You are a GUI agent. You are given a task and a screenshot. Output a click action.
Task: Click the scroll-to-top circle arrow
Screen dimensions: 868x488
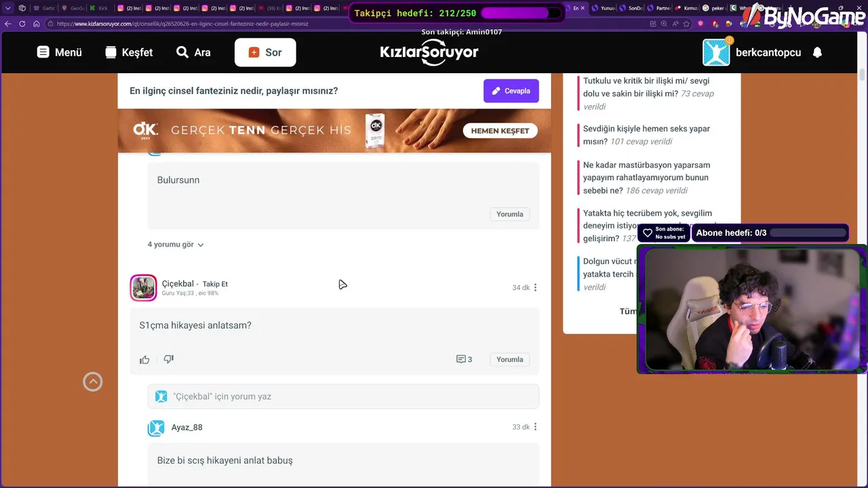coord(93,382)
